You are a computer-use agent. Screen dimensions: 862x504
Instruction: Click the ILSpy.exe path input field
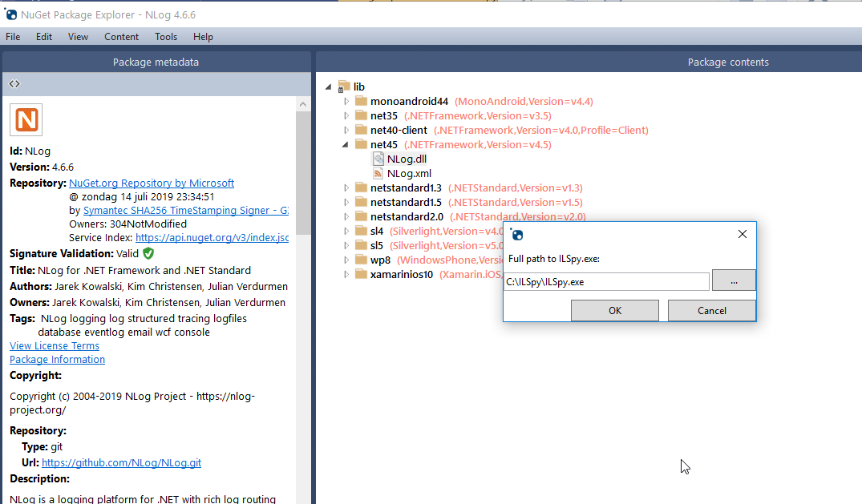pyautogui.click(x=606, y=282)
